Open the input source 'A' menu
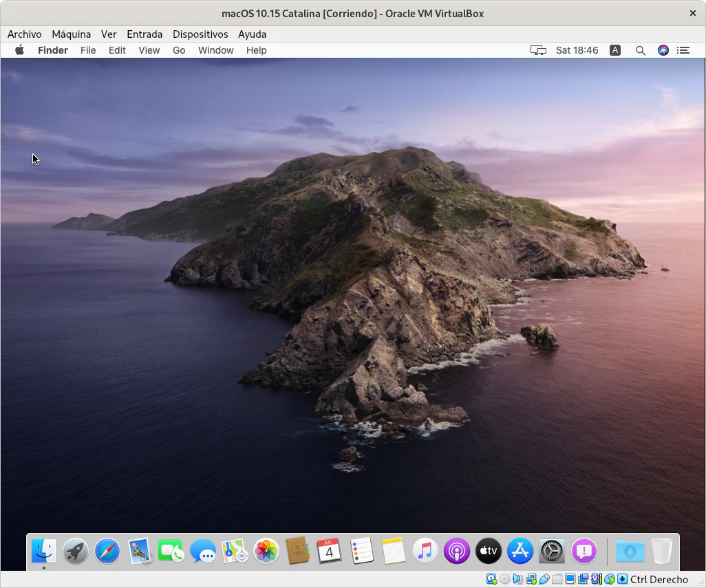 click(x=615, y=50)
